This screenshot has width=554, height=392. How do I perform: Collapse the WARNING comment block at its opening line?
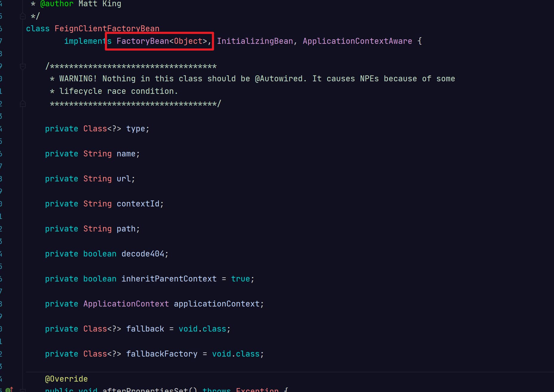point(23,66)
